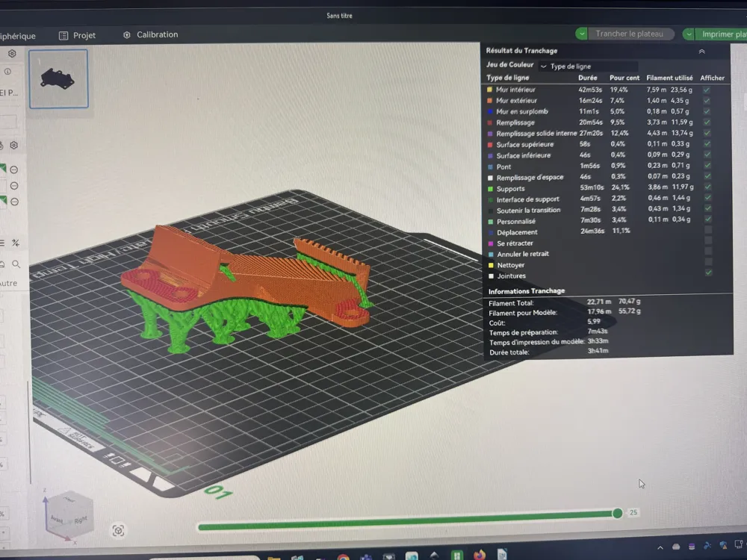Viewport: 747px width, 560px height.
Task: Click the Calibration tab icon
Action: [x=127, y=35]
